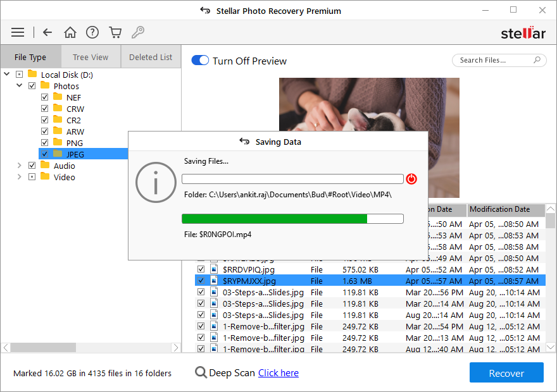This screenshot has width=557, height=392.
Task: Click the $RRDVPIQ.jpg file icon
Action: click(214, 269)
